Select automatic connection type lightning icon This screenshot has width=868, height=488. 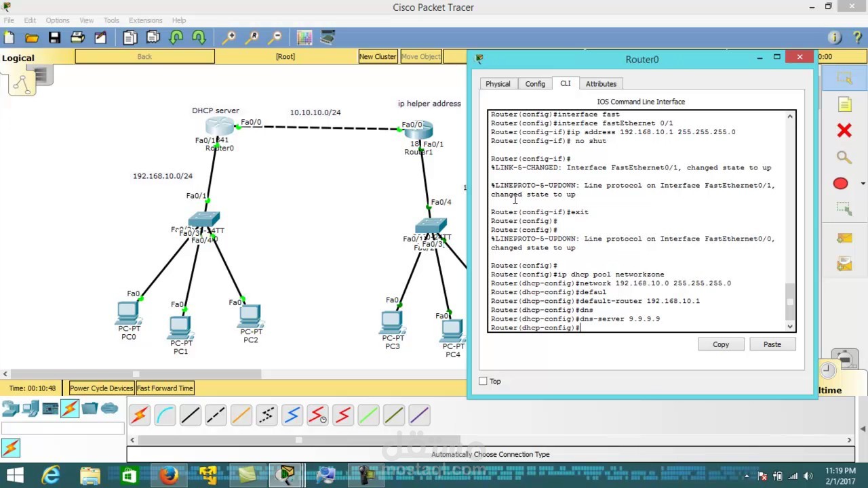(139, 414)
